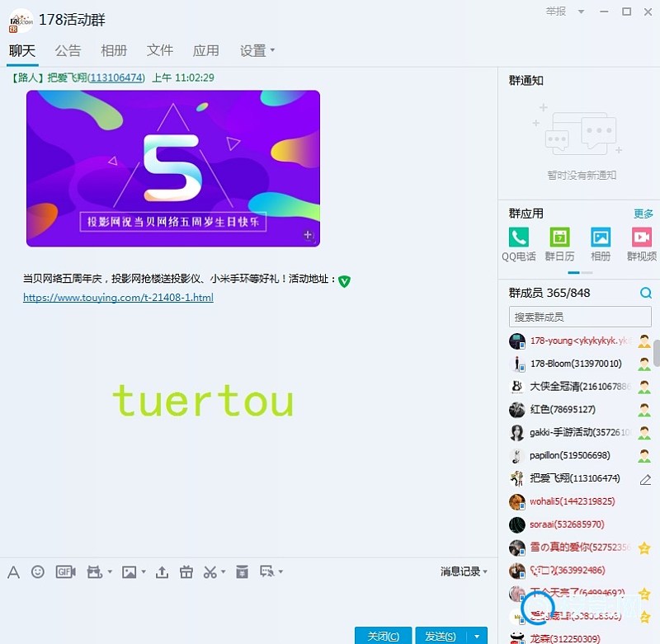Expand screenshot scissors dropdown arrow
The width and height of the screenshot is (660, 644).
pos(223,571)
